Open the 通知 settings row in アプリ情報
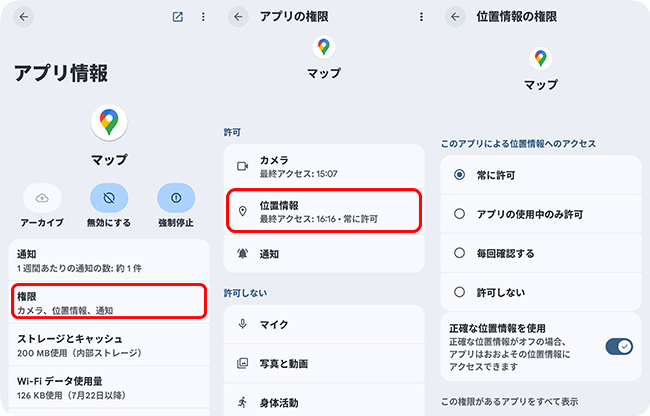This screenshot has height=416, width=650. click(x=109, y=261)
